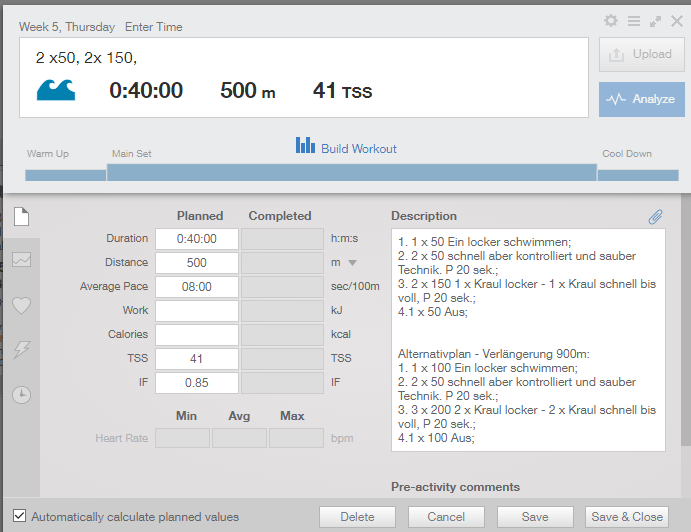Select the power lightning bolt sidebar icon

pos(21,349)
